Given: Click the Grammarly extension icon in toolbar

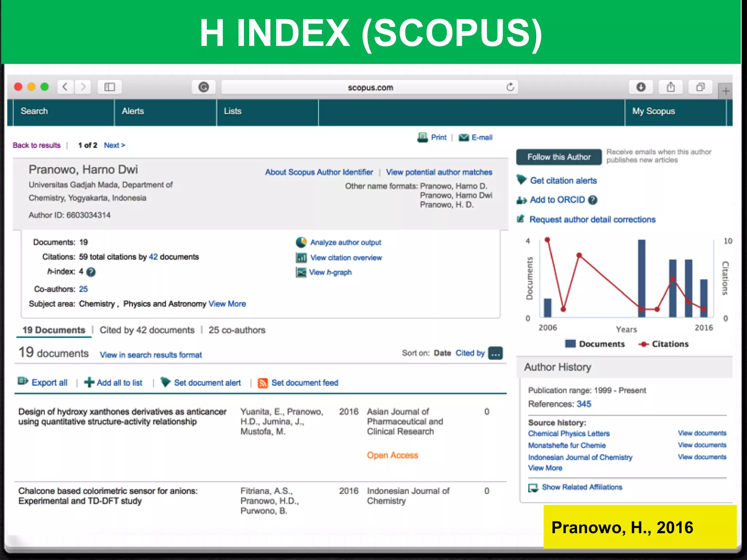Looking at the screenshot, I should [x=204, y=87].
